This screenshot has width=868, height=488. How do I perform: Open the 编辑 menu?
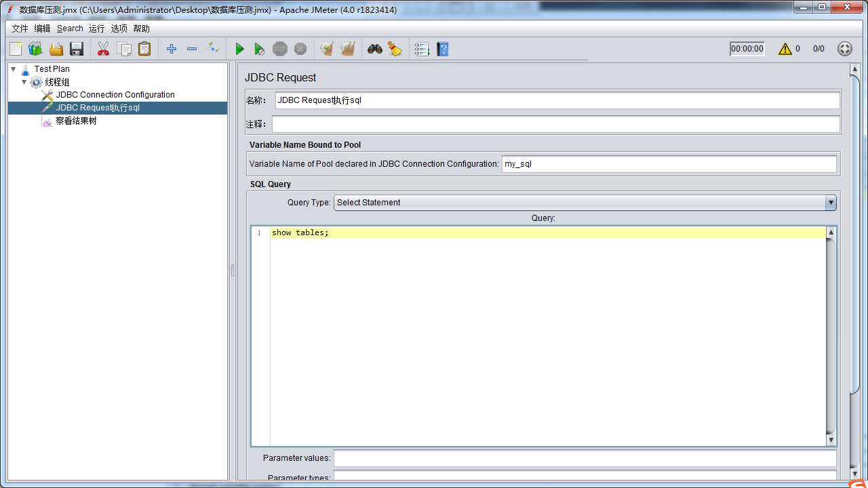tap(42, 28)
